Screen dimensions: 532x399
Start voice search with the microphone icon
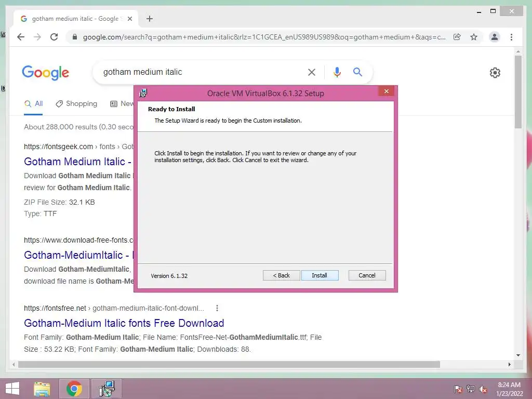tap(337, 72)
